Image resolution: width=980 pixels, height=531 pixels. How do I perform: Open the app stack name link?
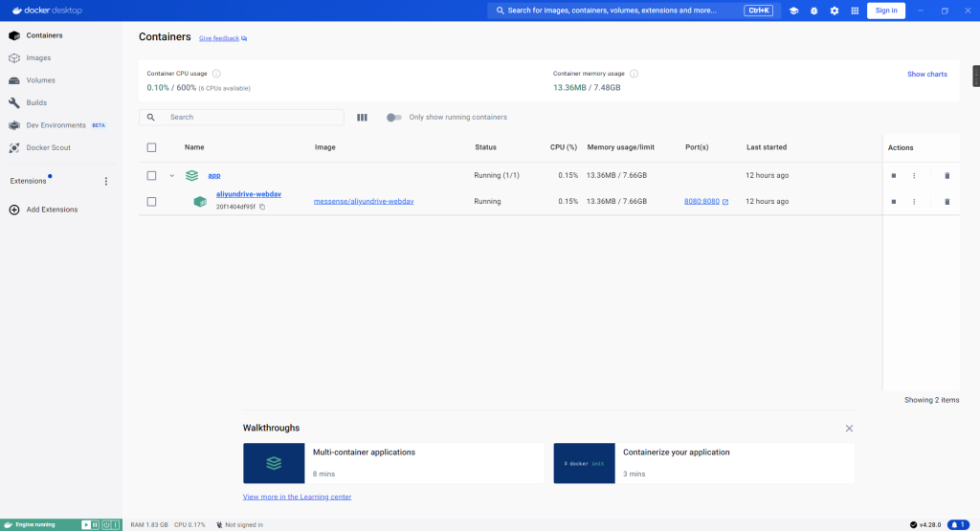[213, 175]
